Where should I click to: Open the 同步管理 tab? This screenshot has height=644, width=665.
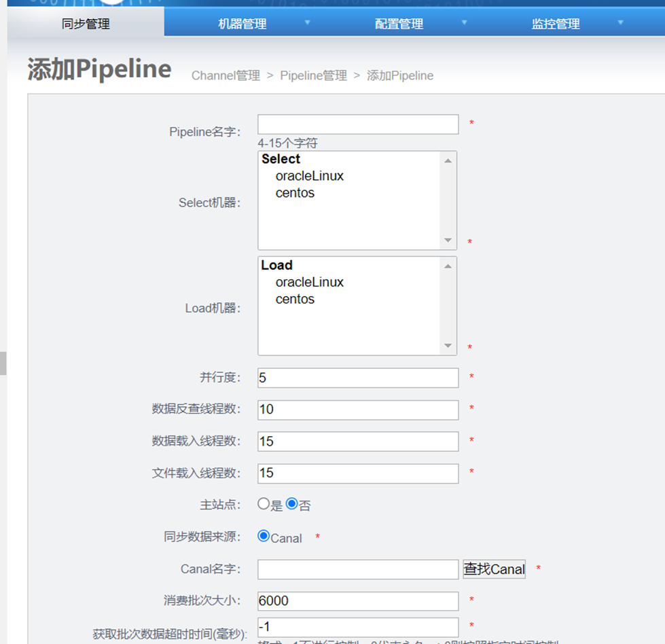coord(86,24)
